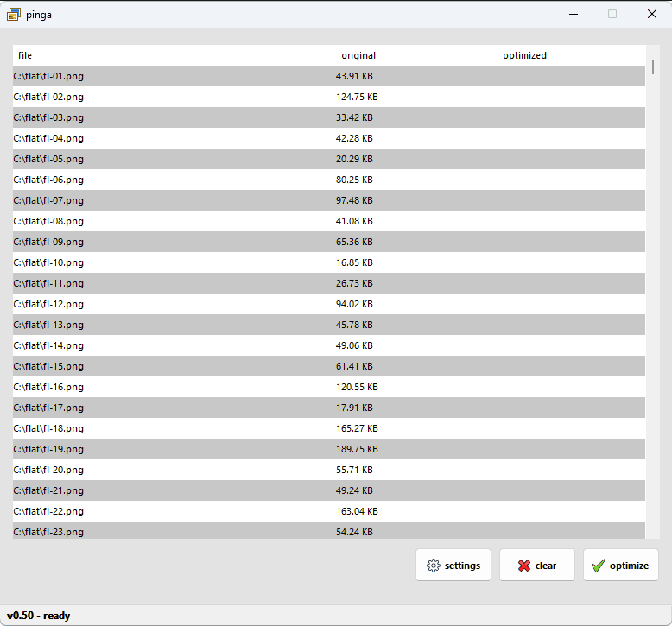The height and width of the screenshot is (626, 672).
Task: Click the 120.55 KB size cell
Action: [x=357, y=387]
